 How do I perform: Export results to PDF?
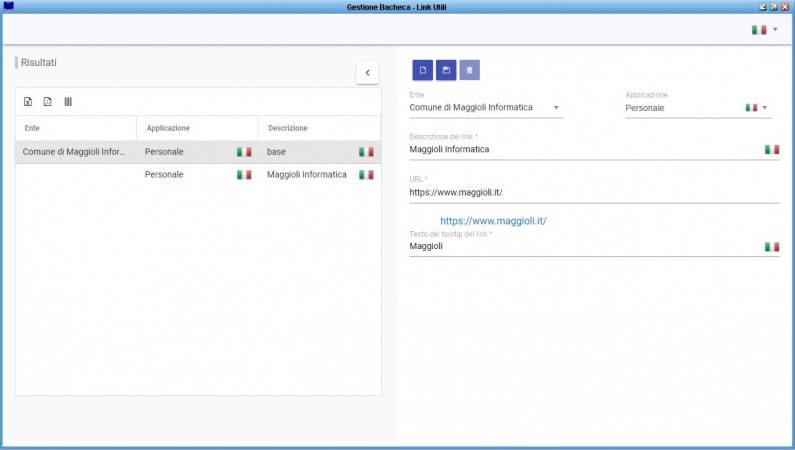click(x=47, y=102)
